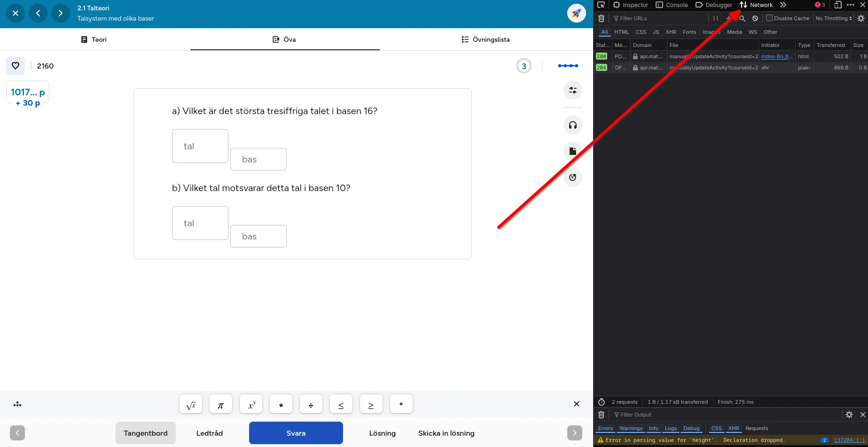Screen dimensions: 868x447
Task: Click the first tal input field
Action: tap(200, 146)
